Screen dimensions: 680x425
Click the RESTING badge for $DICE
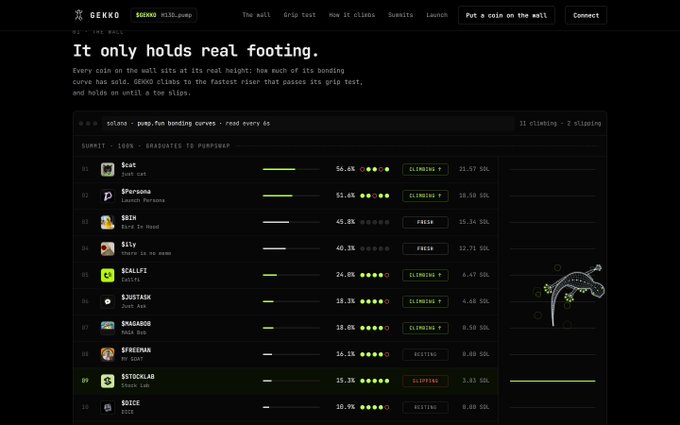click(425, 407)
